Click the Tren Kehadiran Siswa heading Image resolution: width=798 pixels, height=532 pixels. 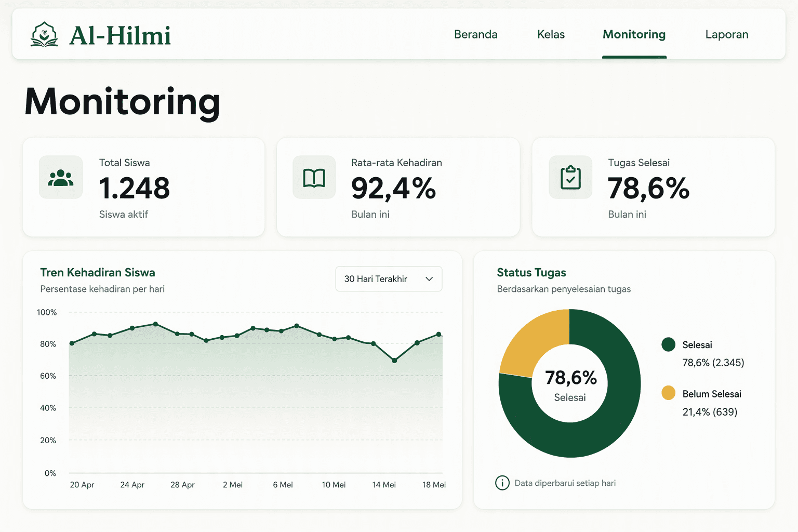(x=98, y=273)
